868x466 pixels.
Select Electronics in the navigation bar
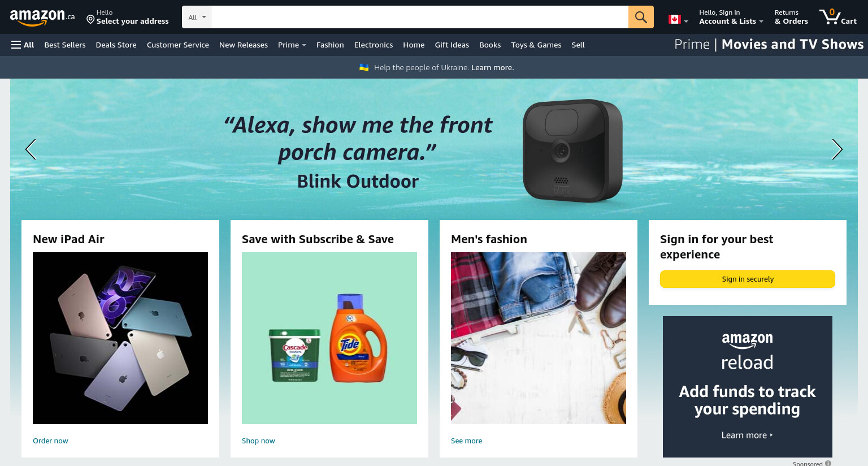point(374,45)
